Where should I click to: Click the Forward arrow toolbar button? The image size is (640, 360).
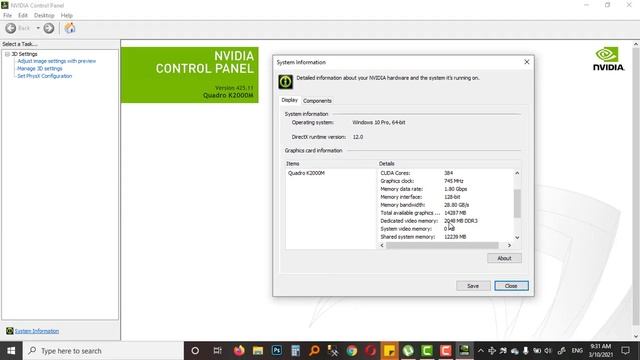click(x=49, y=28)
